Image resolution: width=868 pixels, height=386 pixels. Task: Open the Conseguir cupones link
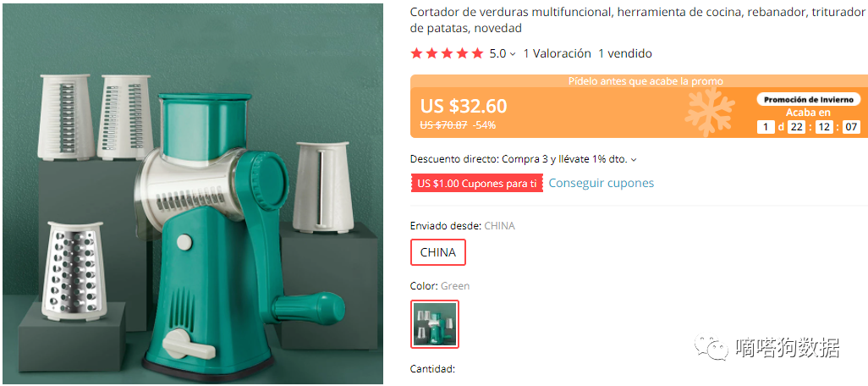pos(602,183)
